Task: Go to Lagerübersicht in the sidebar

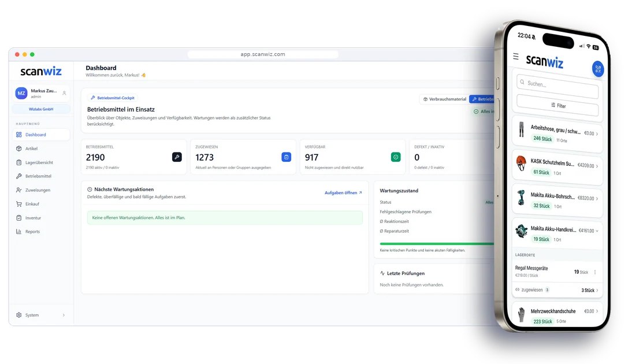Action: (x=40, y=162)
